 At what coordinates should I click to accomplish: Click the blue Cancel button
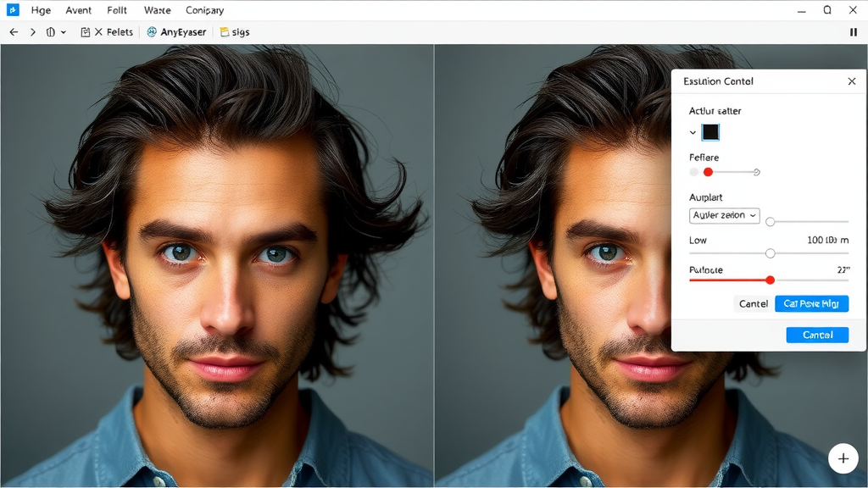[x=817, y=335]
